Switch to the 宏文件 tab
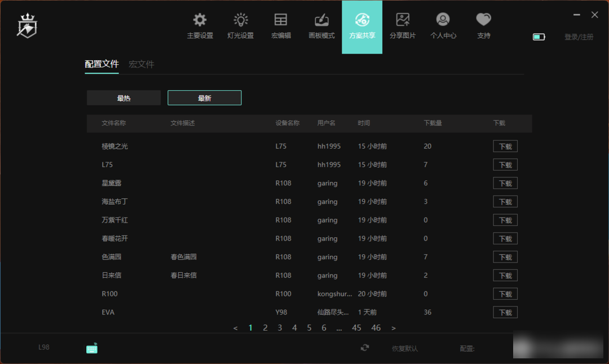The image size is (609, 364). [x=142, y=64]
